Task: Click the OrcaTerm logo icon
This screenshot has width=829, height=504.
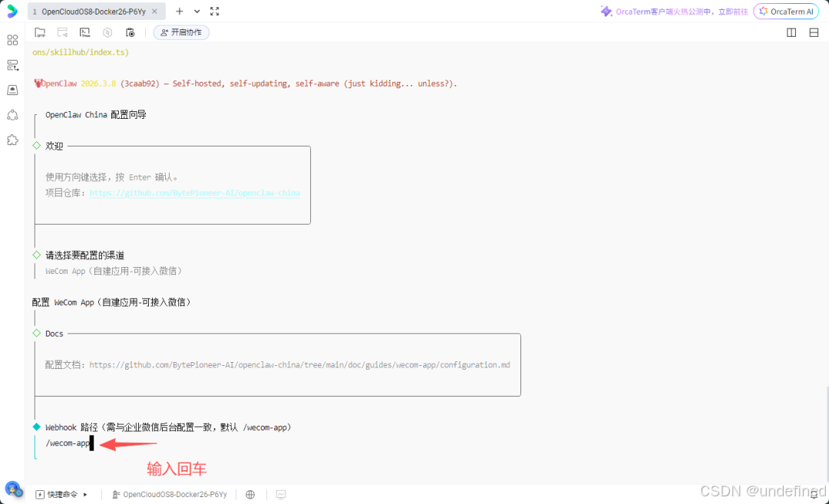Action: pyautogui.click(x=12, y=11)
